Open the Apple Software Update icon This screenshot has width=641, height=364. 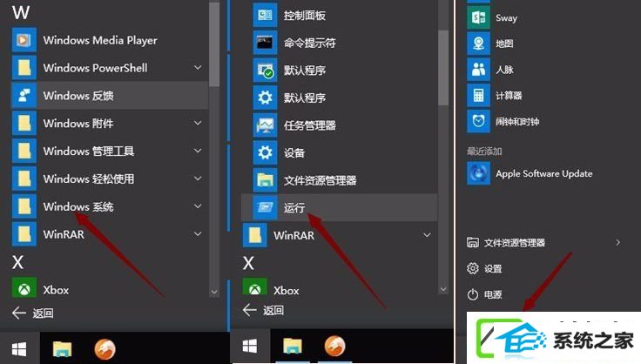[x=478, y=173]
